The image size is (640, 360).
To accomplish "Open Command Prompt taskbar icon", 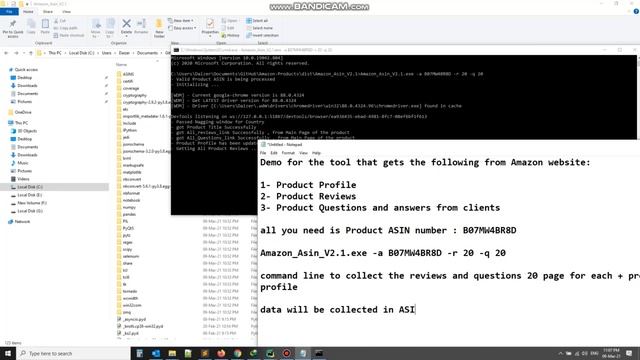I will click(x=319, y=353).
